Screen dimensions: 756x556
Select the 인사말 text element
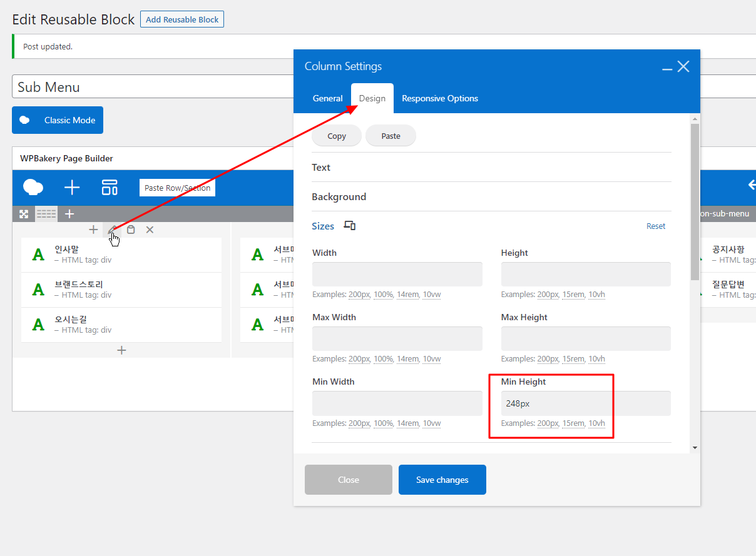[121, 255]
